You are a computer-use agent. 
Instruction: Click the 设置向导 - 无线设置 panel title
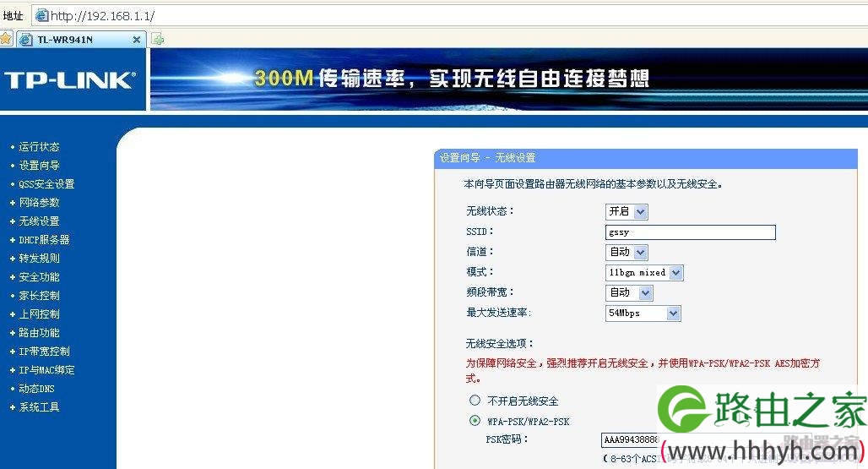(x=487, y=158)
